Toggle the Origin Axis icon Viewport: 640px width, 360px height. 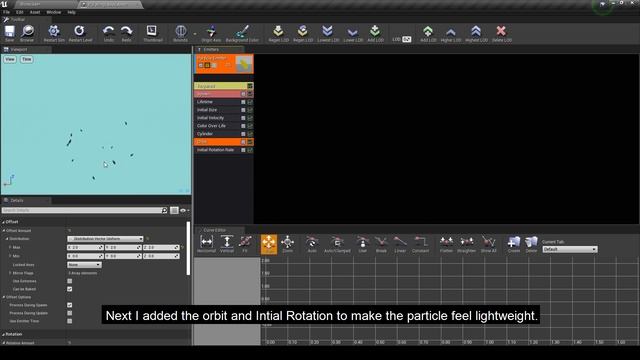[x=211, y=32]
